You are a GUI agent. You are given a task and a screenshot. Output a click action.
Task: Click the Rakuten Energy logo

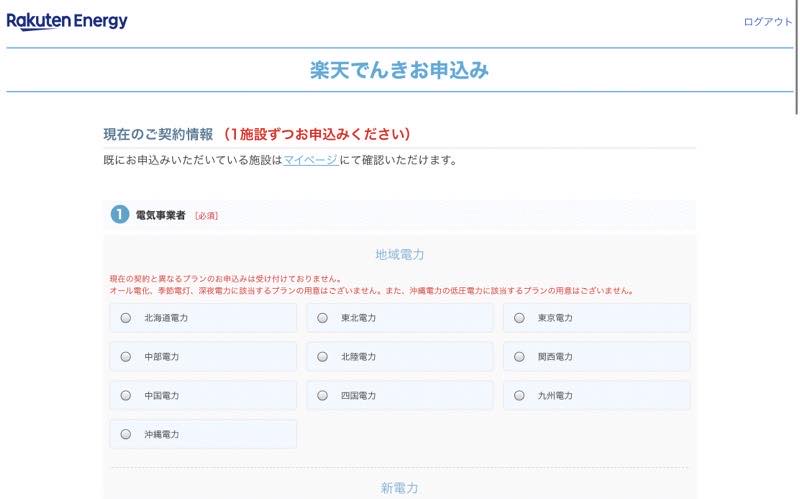[67, 21]
